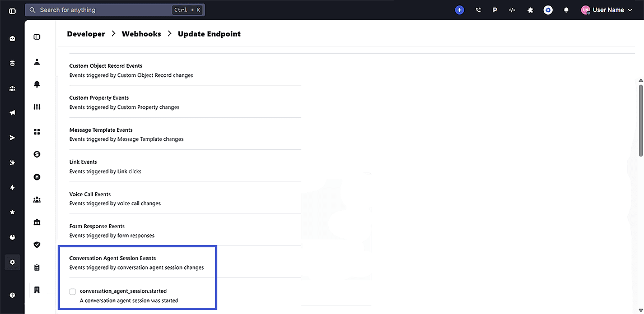Enable conversation_agent_session.started checkbox
This screenshot has width=644, height=314.
(73, 292)
